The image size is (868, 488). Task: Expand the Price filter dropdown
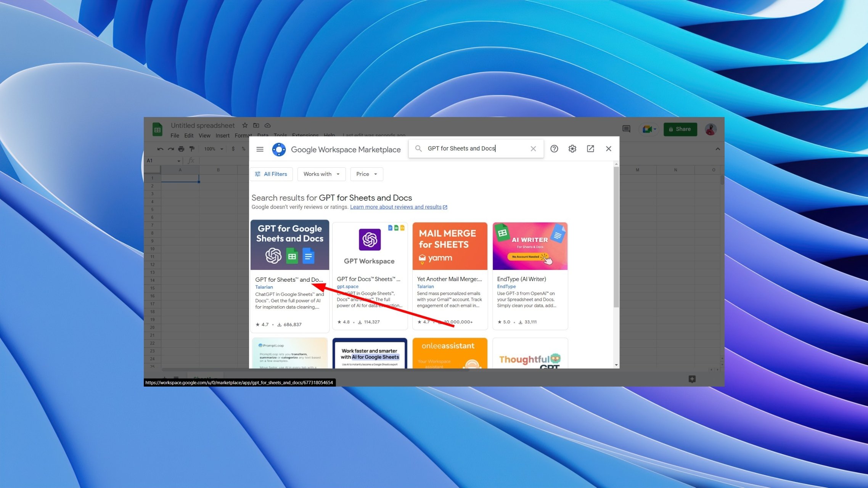[x=366, y=174]
